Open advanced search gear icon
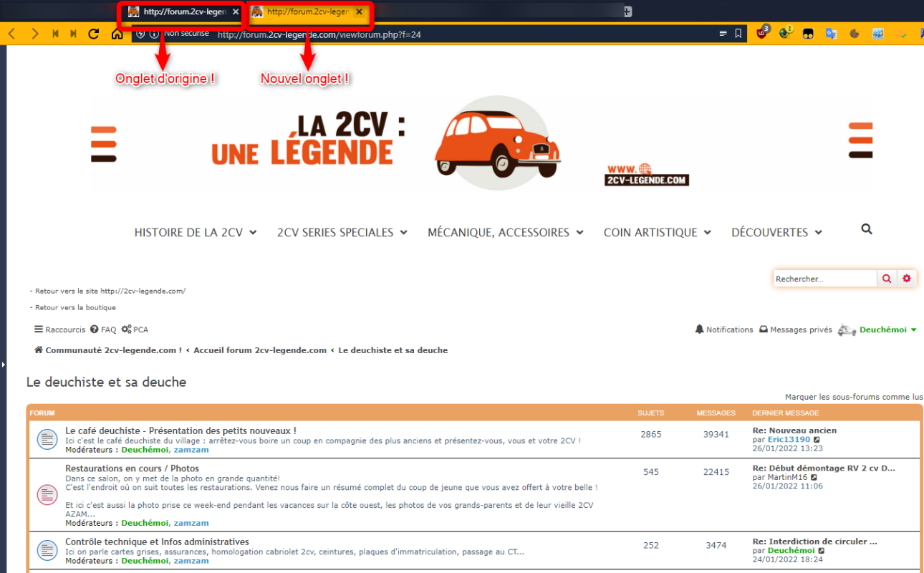 click(x=907, y=279)
